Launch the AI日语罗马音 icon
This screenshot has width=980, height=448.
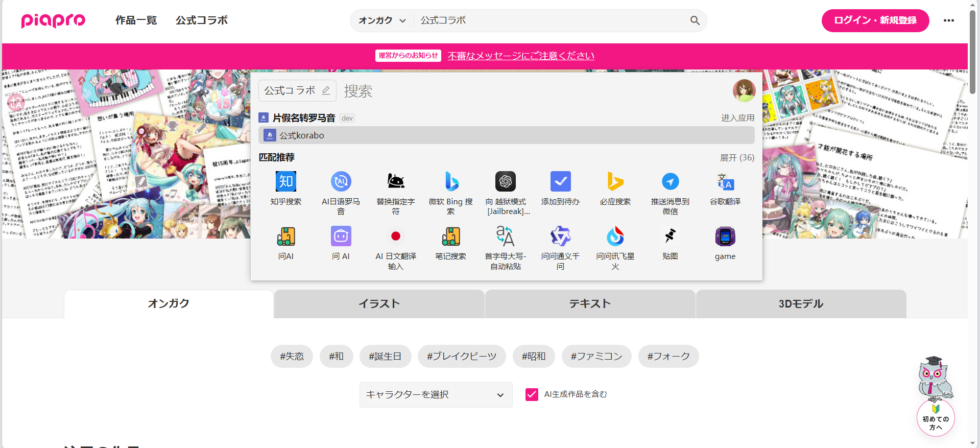[x=341, y=182]
